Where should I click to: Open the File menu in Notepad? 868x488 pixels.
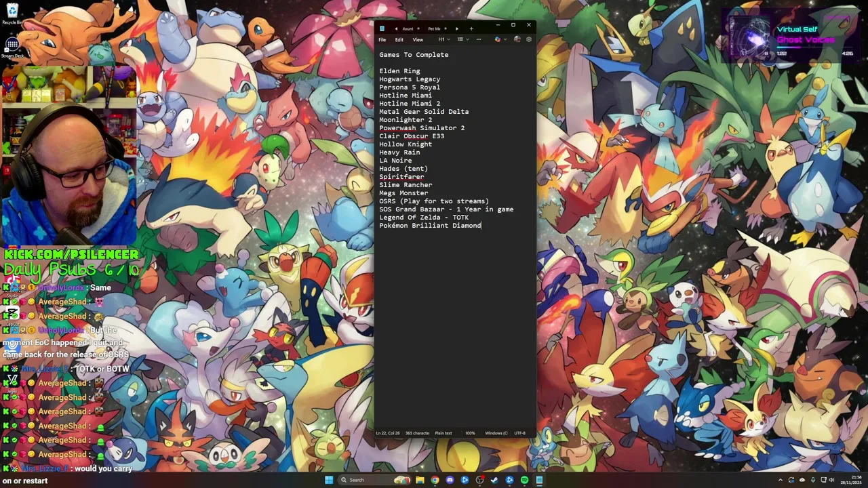pyautogui.click(x=382, y=39)
